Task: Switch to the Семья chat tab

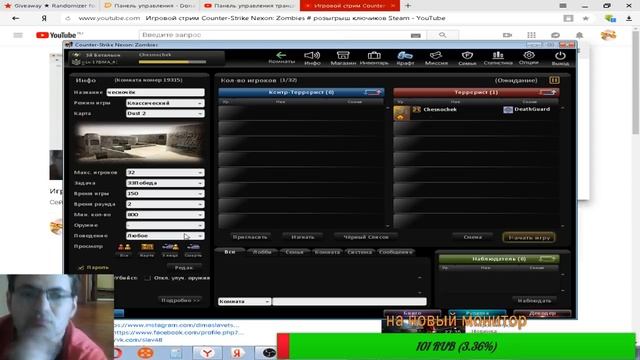Action: (x=294, y=252)
